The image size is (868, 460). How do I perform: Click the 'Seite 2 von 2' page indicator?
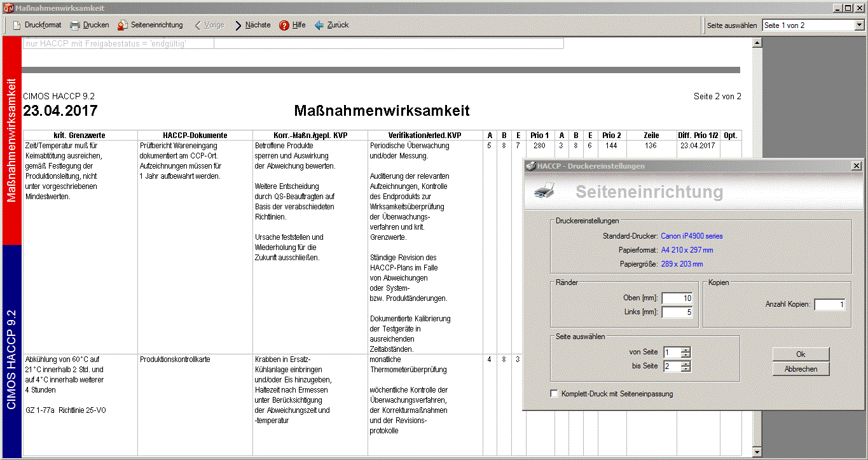click(717, 97)
